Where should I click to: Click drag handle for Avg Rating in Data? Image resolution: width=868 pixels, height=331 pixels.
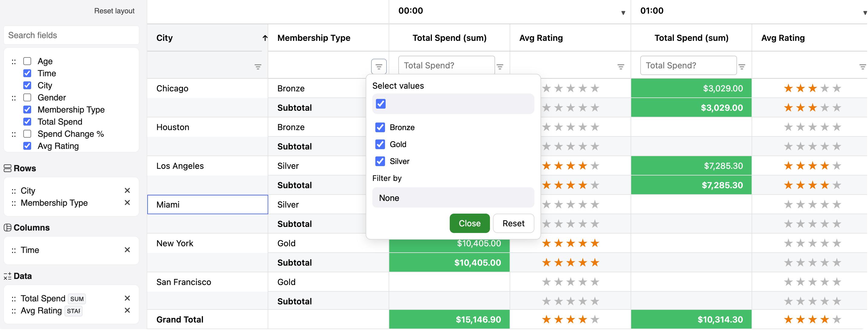click(14, 311)
